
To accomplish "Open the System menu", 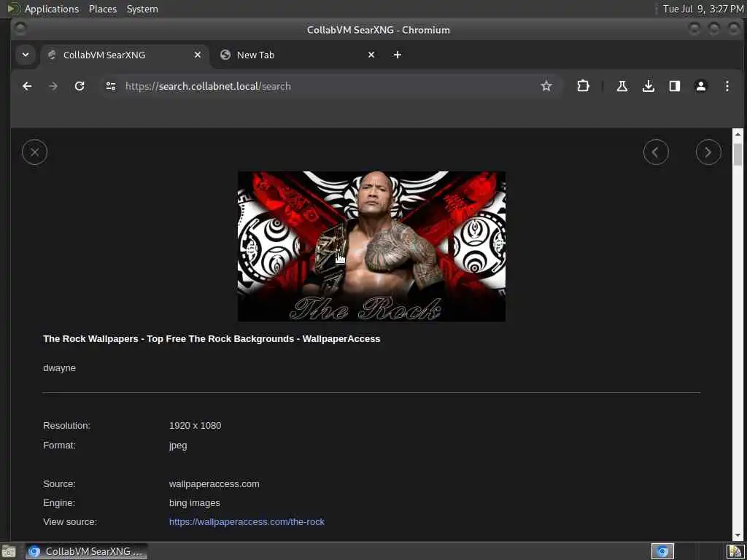I will point(142,9).
